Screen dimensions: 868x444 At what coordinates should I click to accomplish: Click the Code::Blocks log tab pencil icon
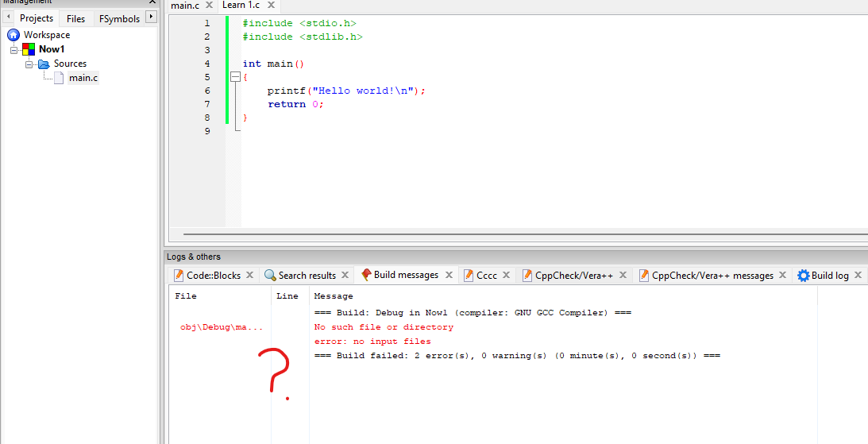click(x=179, y=276)
